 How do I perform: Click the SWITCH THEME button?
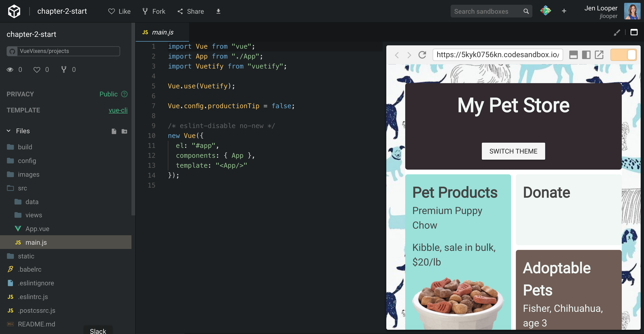513,151
